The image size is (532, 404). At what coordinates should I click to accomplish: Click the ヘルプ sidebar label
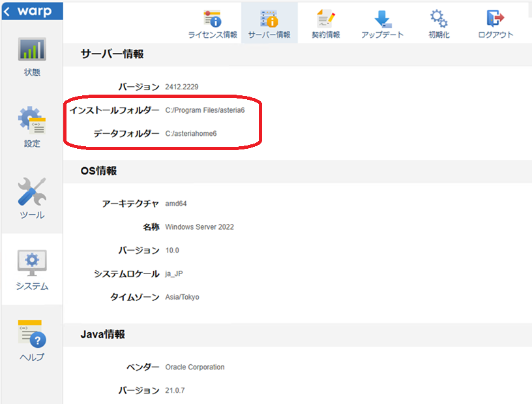point(32,357)
